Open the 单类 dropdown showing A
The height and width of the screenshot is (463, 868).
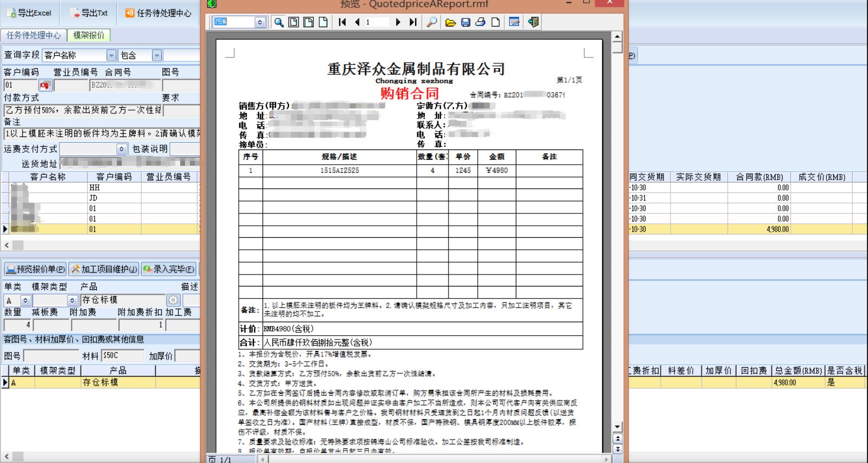[x=25, y=300]
